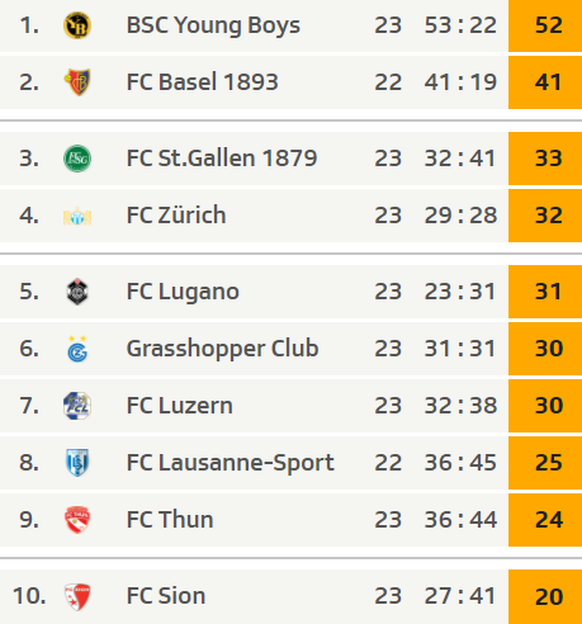
Task: Click the FC Sion club logo
Action: (77, 597)
